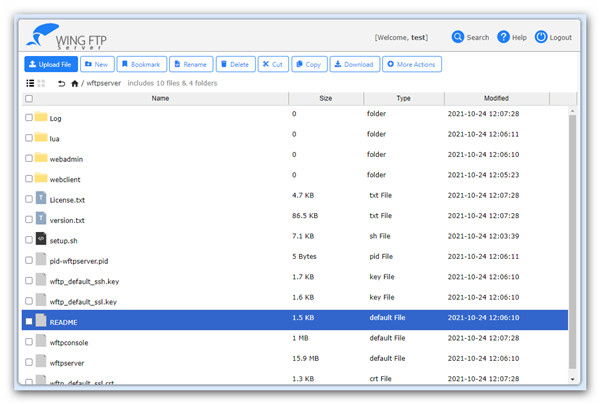
Task: Switch to list view icon
Action: [29, 83]
